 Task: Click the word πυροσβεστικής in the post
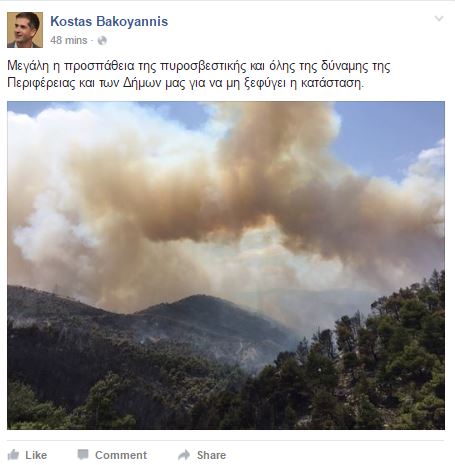[x=203, y=66]
